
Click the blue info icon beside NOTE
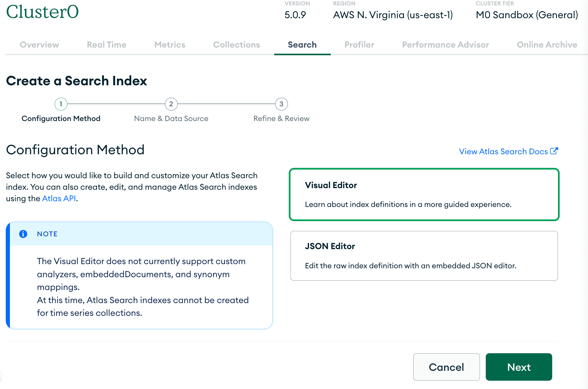point(23,234)
